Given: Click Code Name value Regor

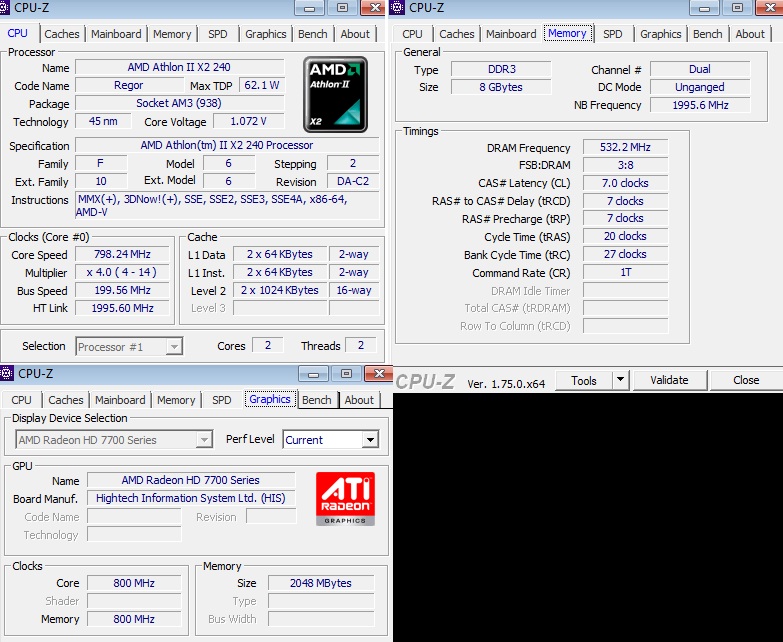Looking at the screenshot, I should click(128, 85).
